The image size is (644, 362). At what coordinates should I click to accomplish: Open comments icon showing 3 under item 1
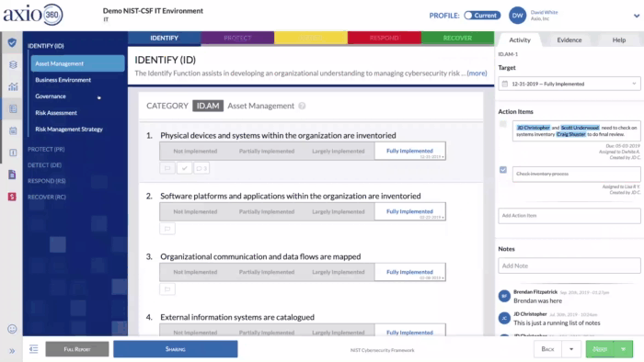(201, 168)
